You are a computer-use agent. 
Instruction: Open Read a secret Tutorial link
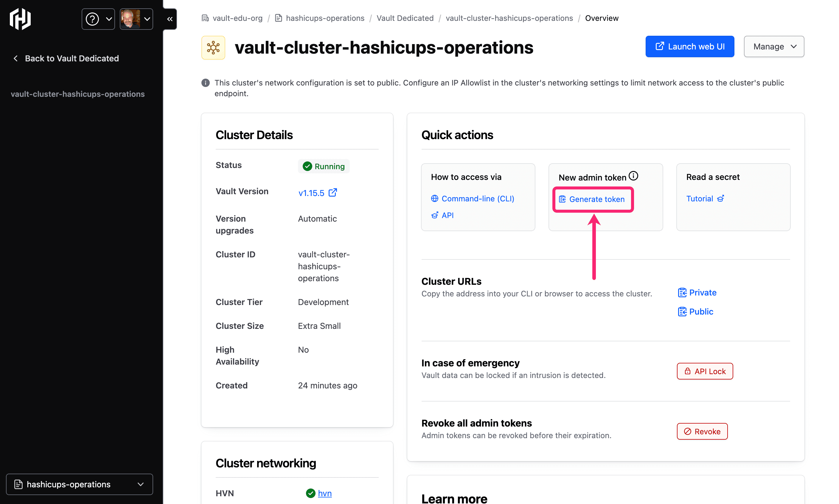[705, 199]
